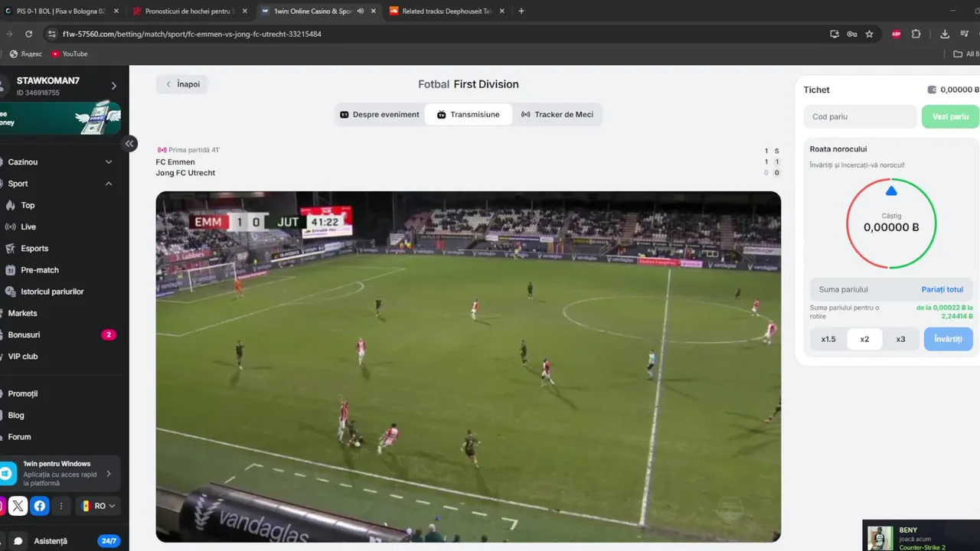Open the YouTube bookmark
Image resolution: width=980 pixels, height=551 pixels.
coord(70,54)
